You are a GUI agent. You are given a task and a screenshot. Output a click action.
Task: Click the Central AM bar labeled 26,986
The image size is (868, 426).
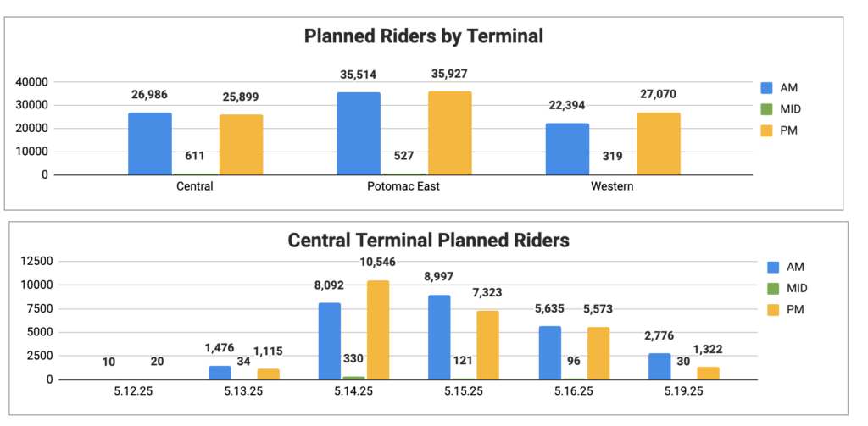(150, 144)
